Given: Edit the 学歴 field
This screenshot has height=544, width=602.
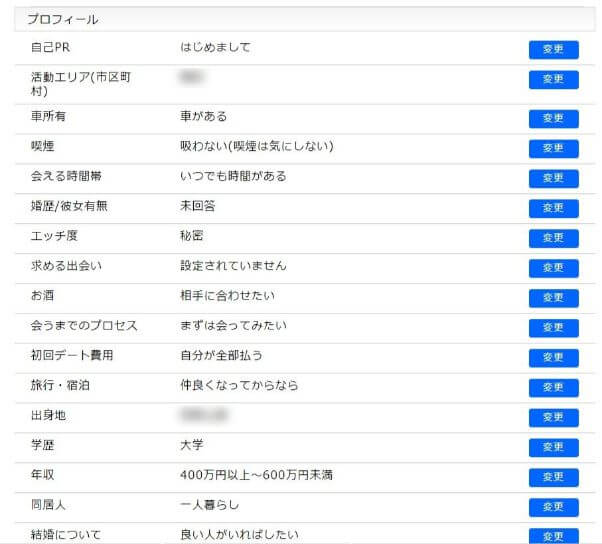Looking at the screenshot, I should [553, 447].
